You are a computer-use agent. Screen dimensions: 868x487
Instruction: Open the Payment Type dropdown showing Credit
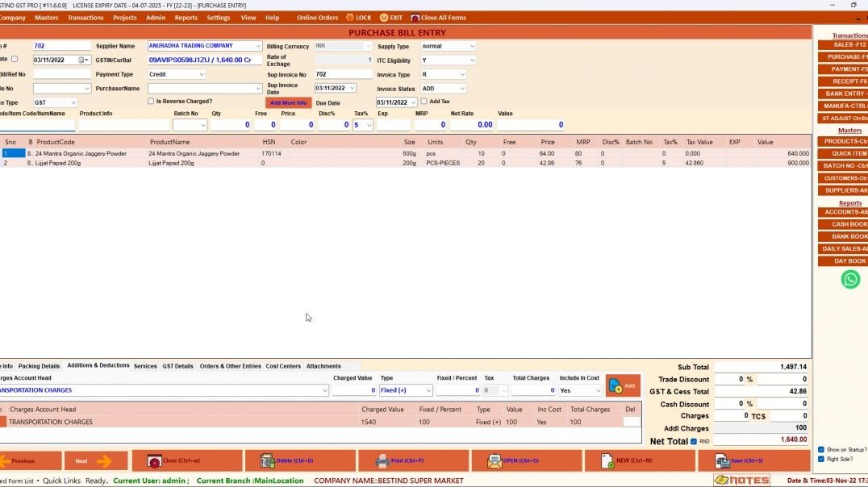click(x=176, y=73)
